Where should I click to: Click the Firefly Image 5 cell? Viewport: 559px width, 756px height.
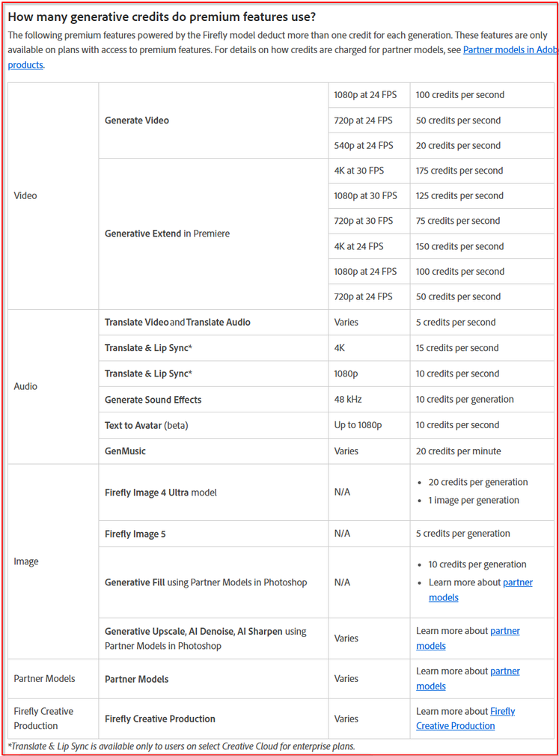tap(135, 534)
